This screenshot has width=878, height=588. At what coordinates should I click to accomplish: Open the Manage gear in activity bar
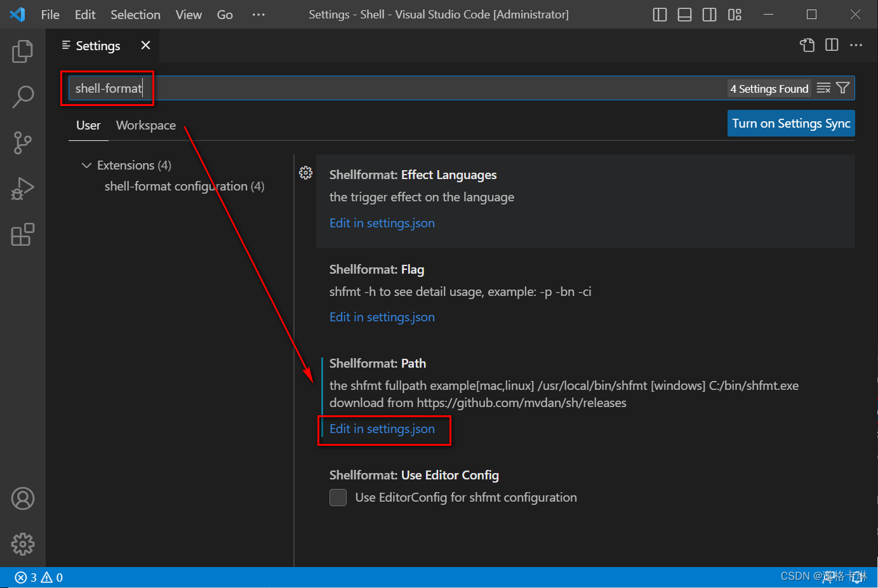coord(23,544)
